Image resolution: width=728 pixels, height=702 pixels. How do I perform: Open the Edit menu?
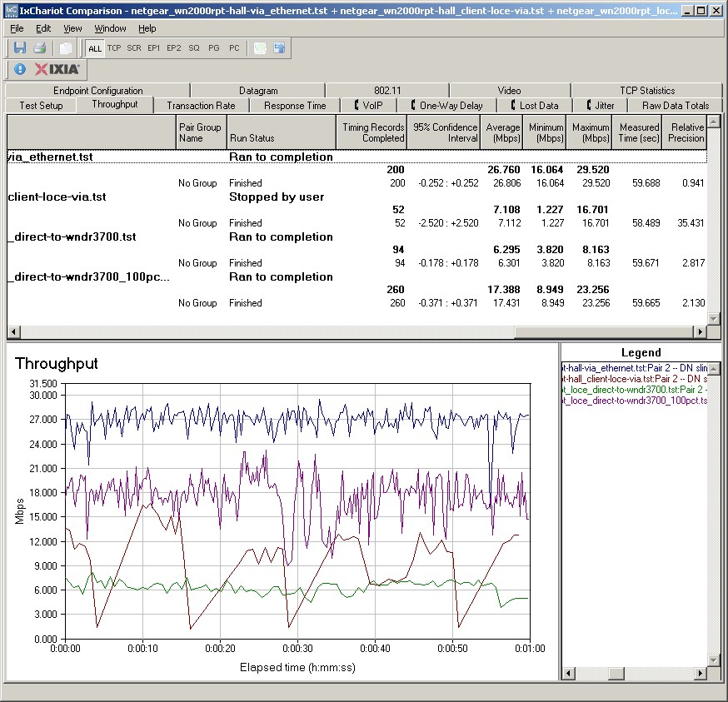43,28
